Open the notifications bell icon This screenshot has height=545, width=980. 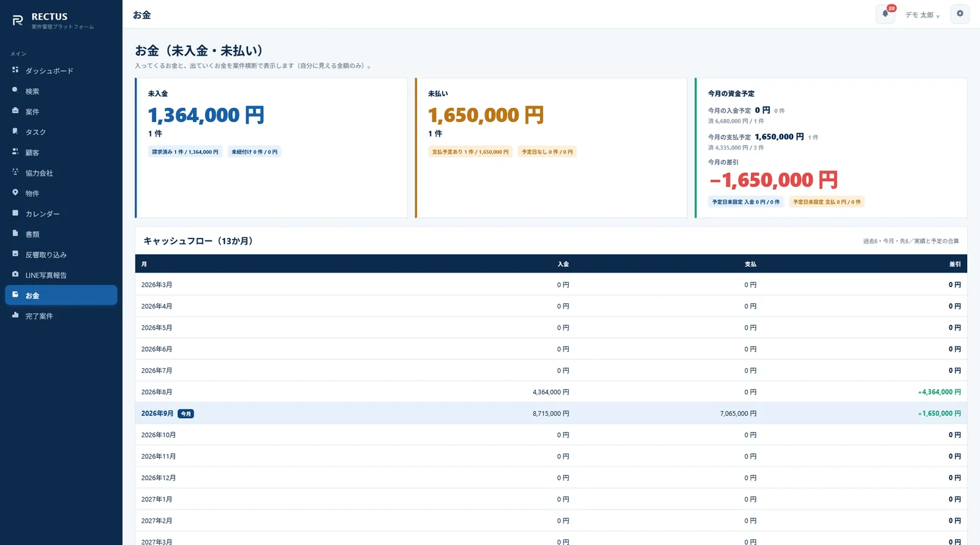(885, 14)
